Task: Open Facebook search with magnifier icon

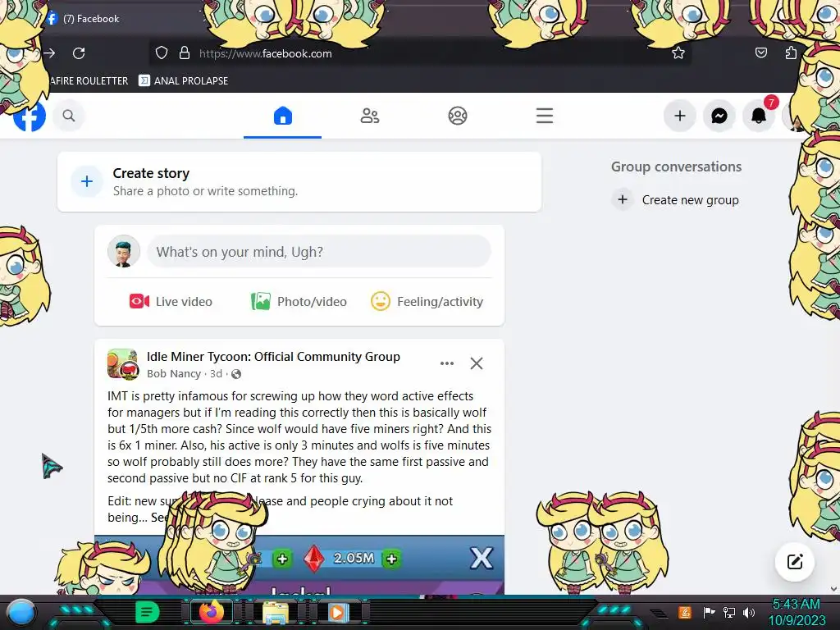Action: pyautogui.click(x=69, y=116)
